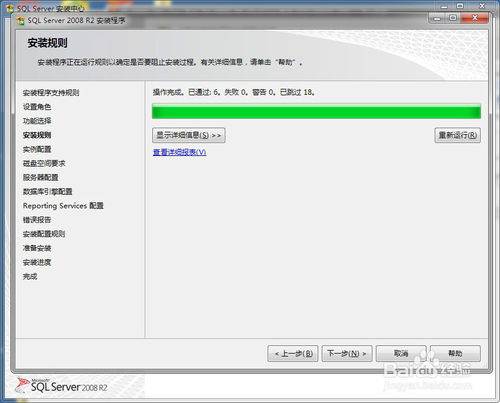
Task: Minimize the SQL Server 2008 R2 setup window
Action: pos(437,18)
